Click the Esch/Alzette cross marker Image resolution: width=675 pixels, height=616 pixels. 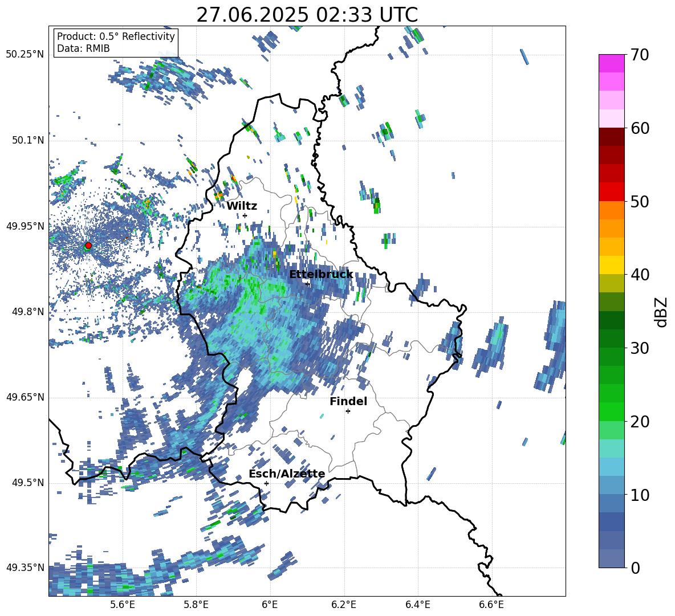click(x=266, y=483)
